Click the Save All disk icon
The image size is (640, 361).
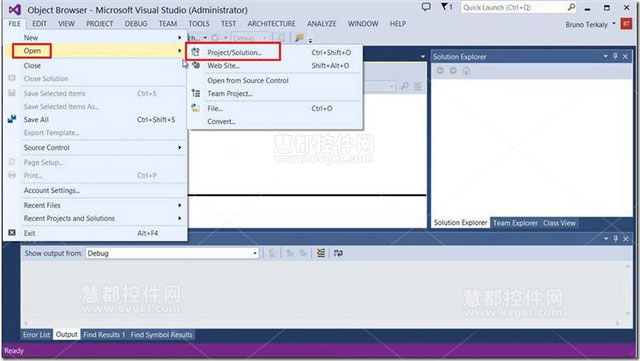12,119
